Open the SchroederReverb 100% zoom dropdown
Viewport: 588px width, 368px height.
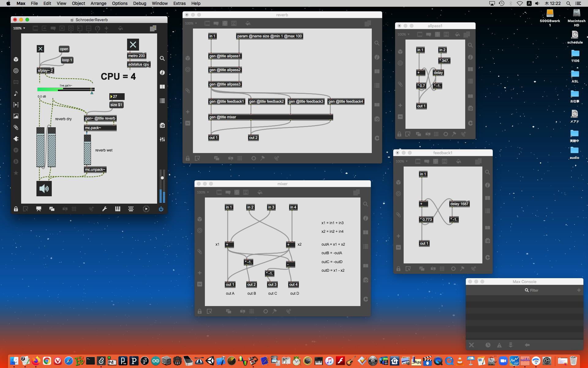coord(19,28)
